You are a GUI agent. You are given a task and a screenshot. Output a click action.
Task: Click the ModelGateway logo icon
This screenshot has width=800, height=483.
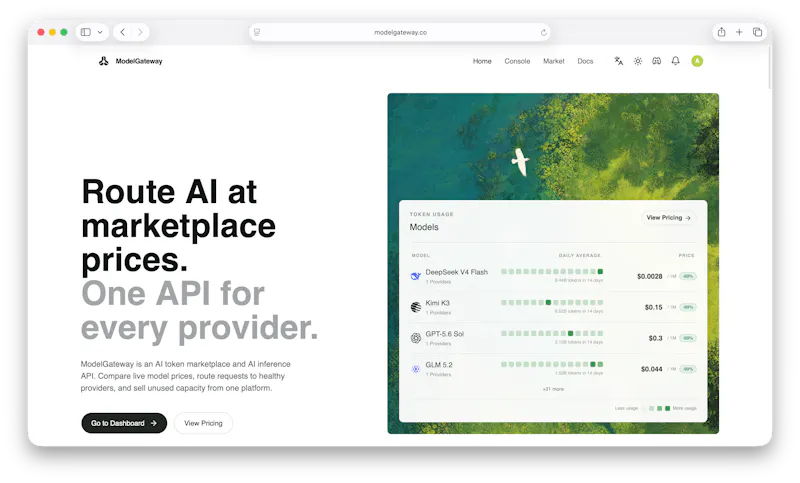[x=104, y=61]
